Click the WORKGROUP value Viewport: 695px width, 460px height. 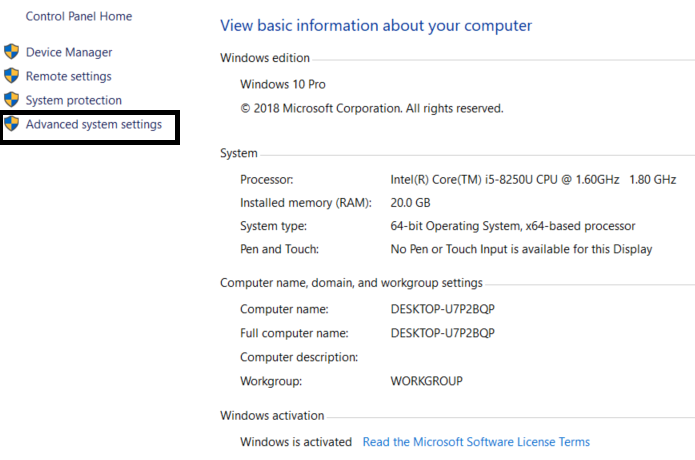click(x=427, y=381)
